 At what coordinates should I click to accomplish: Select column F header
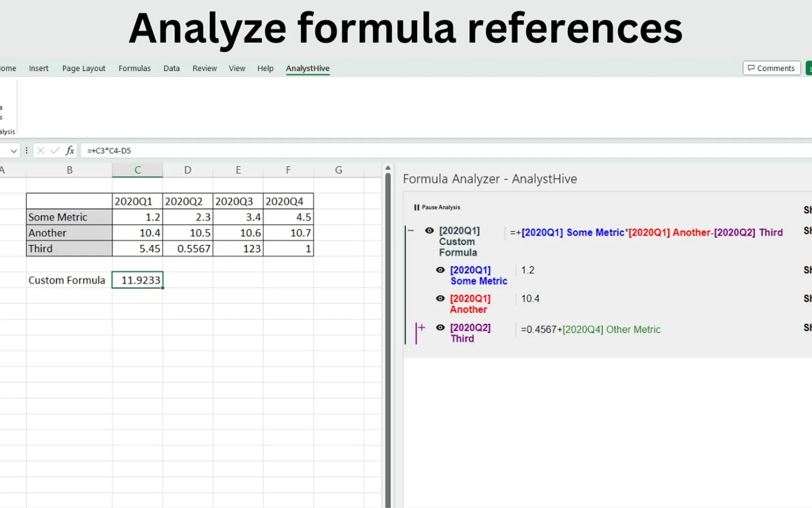coord(288,170)
